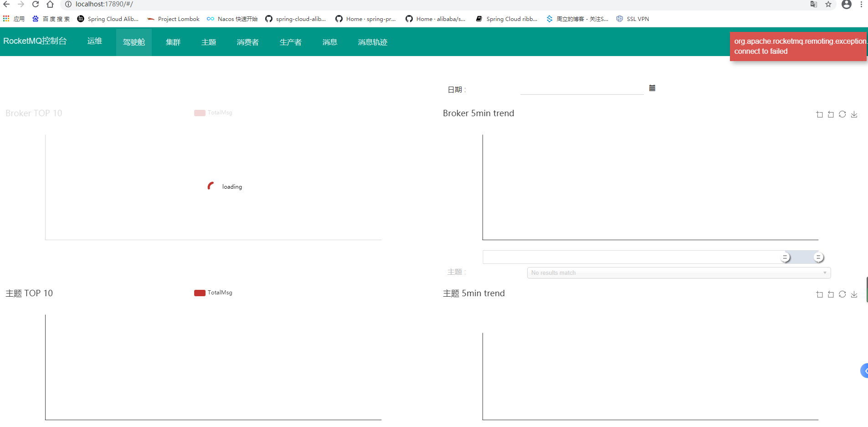This screenshot has height=427, width=868.
Task: Open the 百度搜索 bookmark
Action: (x=51, y=19)
